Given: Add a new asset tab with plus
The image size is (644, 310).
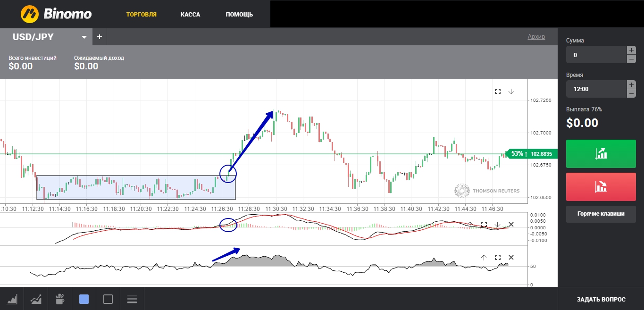Looking at the screenshot, I should coord(100,37).
